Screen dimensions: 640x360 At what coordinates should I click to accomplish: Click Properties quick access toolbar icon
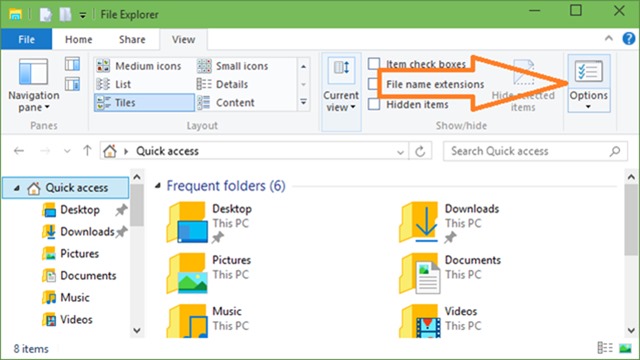point(46,14)
